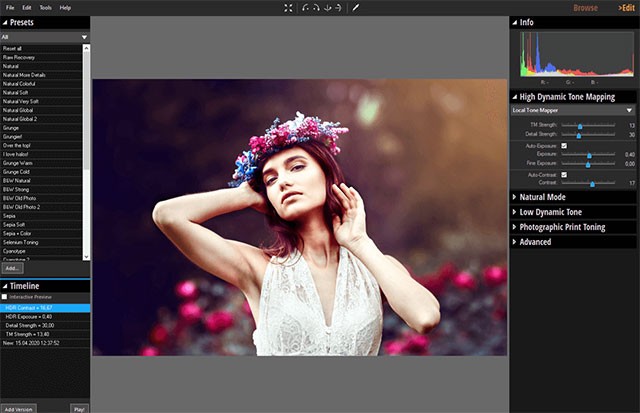Click the fit-to-screen icon in top toolbar
This screenshot has width=640, height=413.
click(x=288, y=7)
